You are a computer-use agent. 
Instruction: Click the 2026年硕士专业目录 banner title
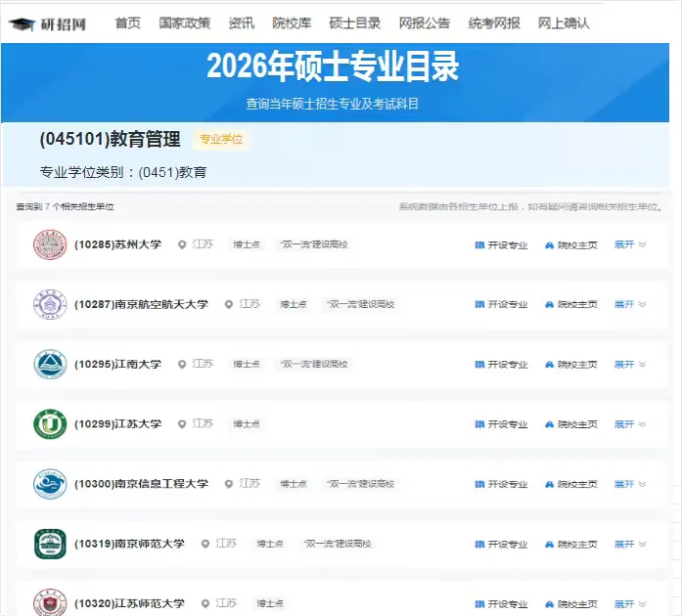tap(333, 66)
